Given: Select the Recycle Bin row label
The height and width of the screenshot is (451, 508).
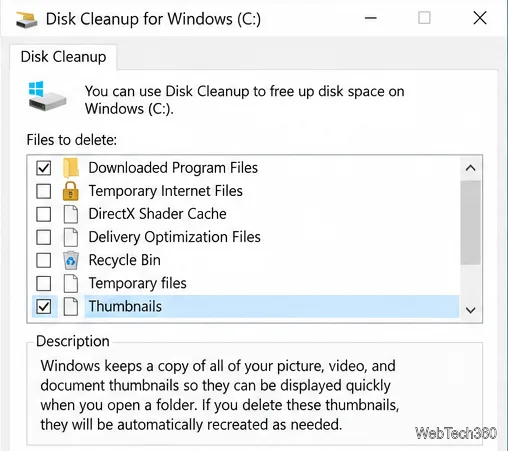Looking at the screenshot, I should [124, 260].
